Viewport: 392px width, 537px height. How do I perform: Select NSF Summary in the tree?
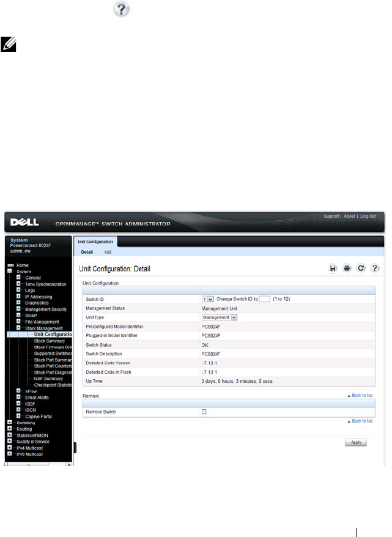(48, 379)
